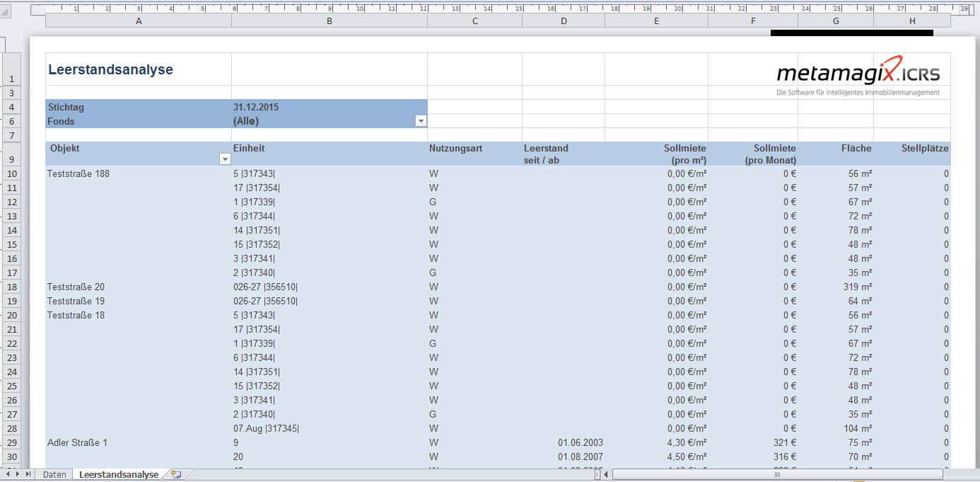This screenshot has height=482, width=980.
Task: Select the 4,30 €/m² cell
Action: (x=656, y=442)
